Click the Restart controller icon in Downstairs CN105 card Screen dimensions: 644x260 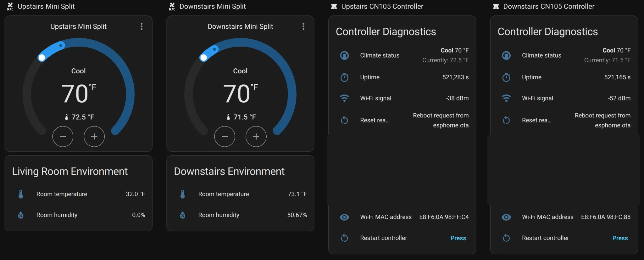pos(506,238)
